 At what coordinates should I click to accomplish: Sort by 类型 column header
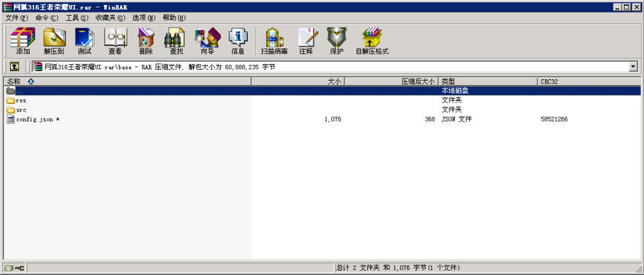pos(488,81)
